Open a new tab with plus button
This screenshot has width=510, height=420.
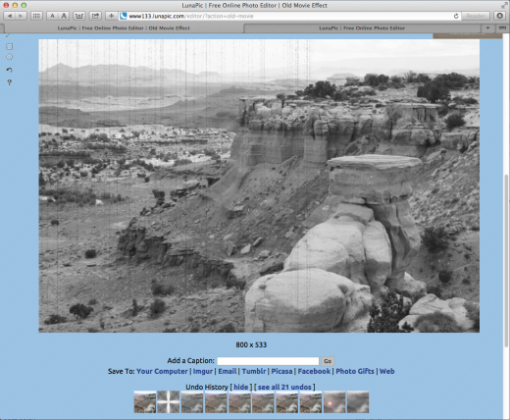click(487, 28)
